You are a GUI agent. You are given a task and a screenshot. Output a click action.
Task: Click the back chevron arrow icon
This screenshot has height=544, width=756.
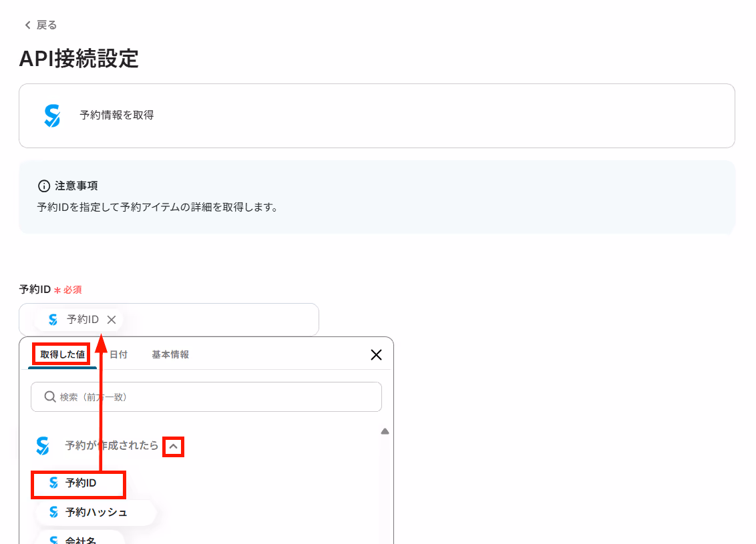pos(27,25)
